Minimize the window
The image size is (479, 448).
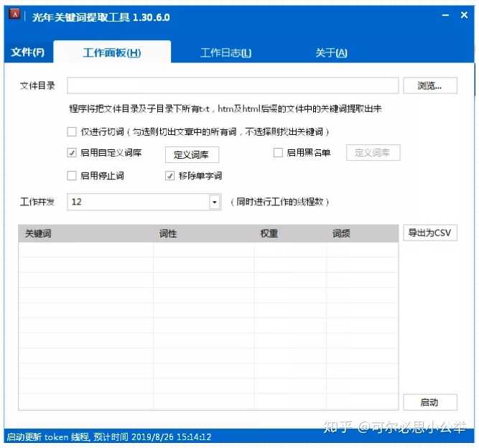445,15
